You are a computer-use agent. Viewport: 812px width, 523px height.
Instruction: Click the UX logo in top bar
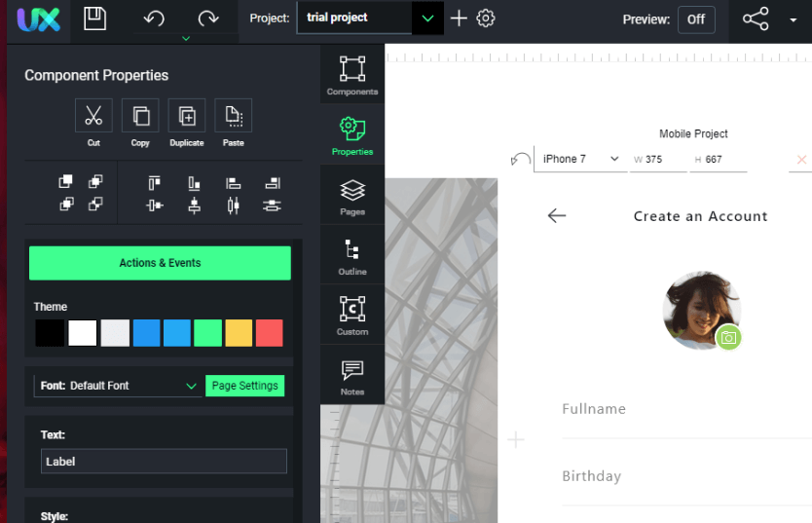tap(38, 19)
